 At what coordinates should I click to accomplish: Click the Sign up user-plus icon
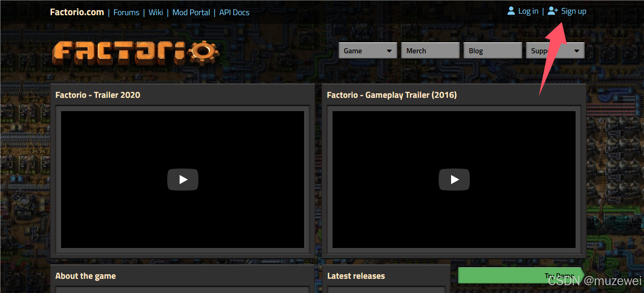553,11
